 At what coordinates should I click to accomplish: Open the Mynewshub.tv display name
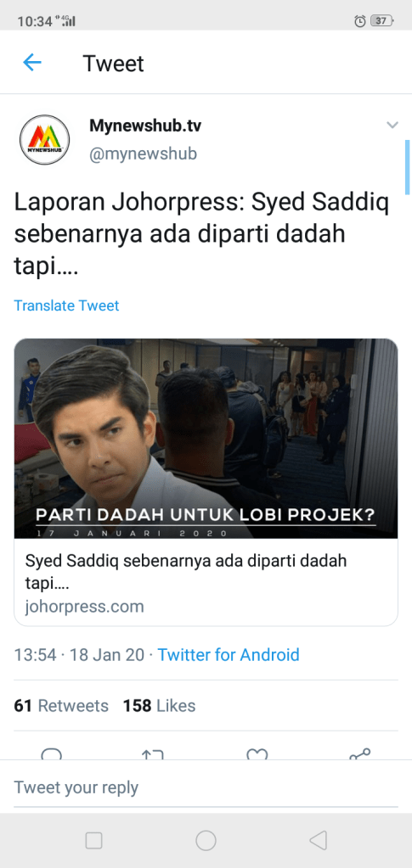coord(145,126)
